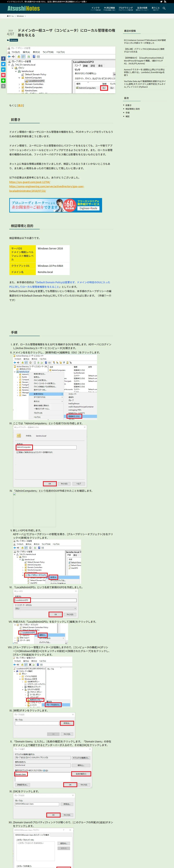
Task: Open the 思うこと navigation menu
Action: [x=155, y=8]
